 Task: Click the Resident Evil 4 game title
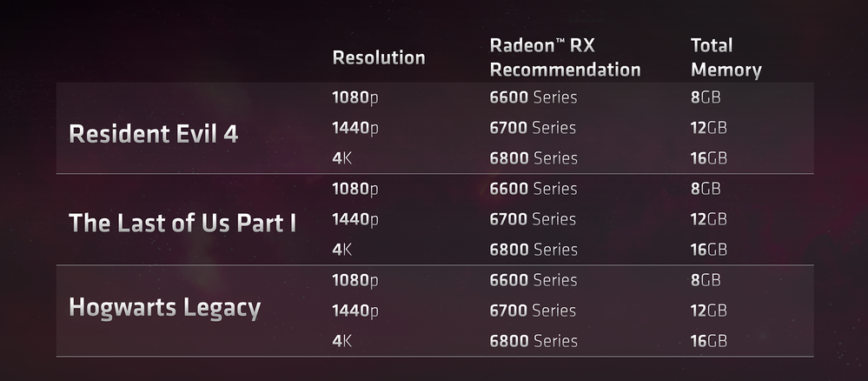coord(153,134)
